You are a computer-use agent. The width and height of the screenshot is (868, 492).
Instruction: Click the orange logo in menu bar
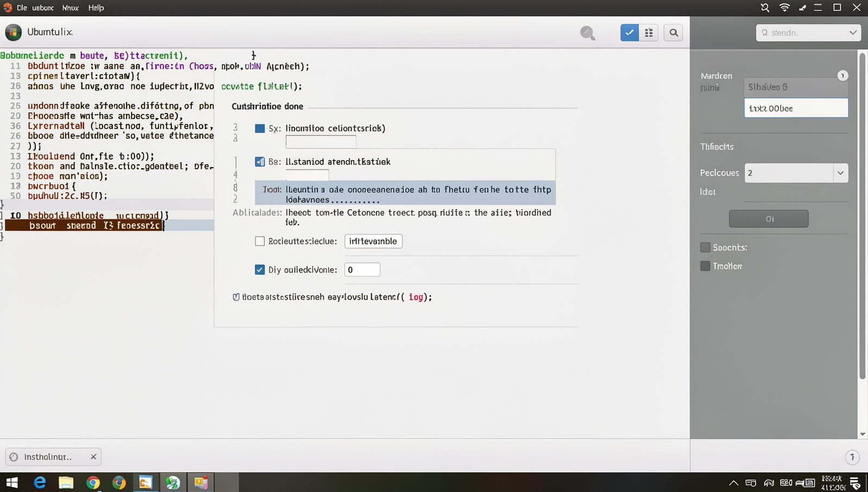click(x=8, y=8)
